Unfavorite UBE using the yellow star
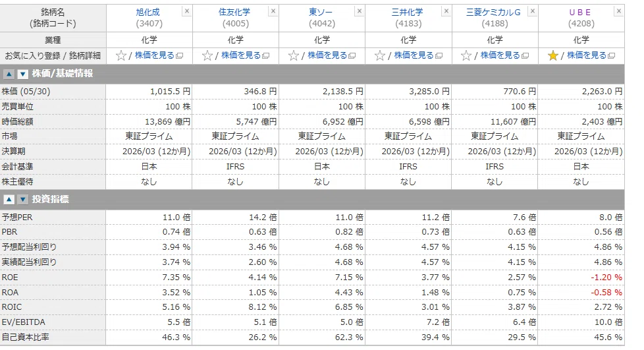 (x=553, y=55)
